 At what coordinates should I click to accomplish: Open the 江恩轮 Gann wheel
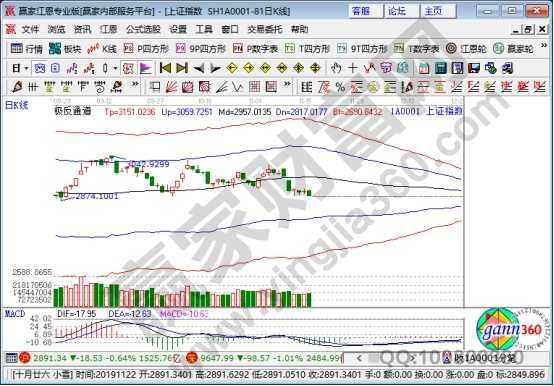[x=466, y=48]
